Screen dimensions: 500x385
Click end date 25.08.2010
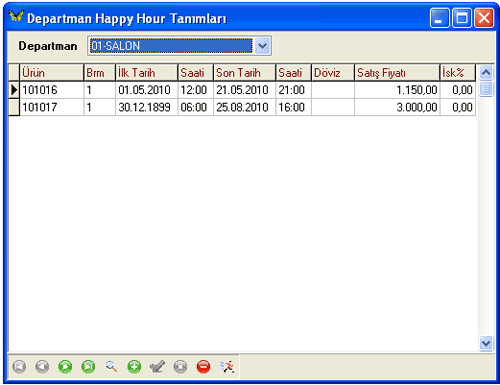pos(244,107)
